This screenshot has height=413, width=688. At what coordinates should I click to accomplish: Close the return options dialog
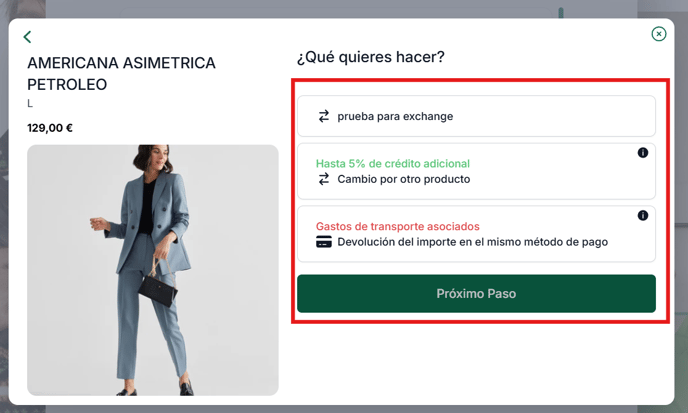(x=659, y=34)
